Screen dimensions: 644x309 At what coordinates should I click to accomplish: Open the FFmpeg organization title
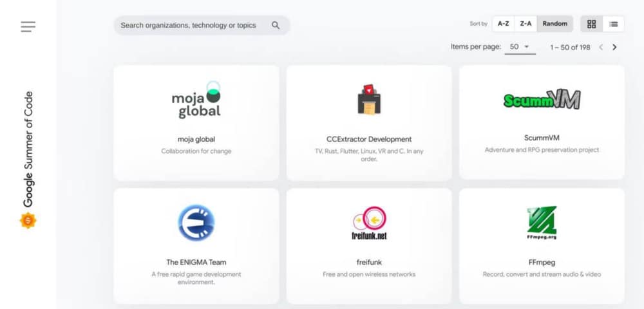point(542,262)
